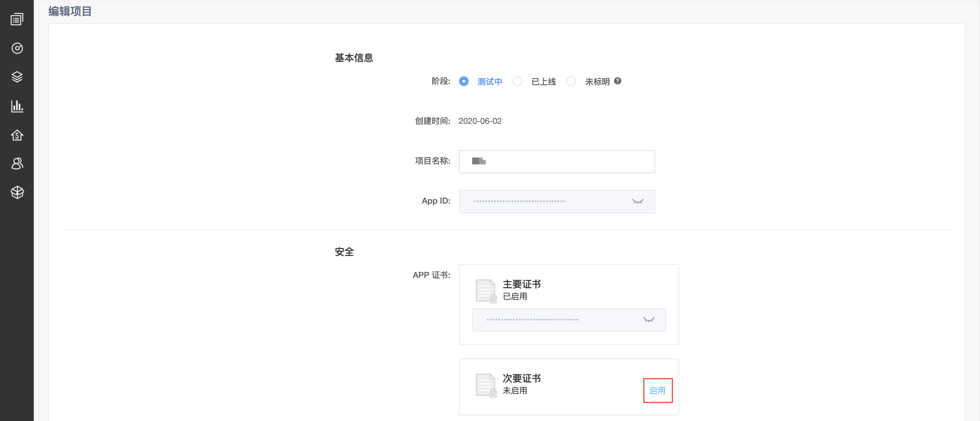980x421 pixels.
Task: Click the masked primary certificate field
Action: pos(552,320)
